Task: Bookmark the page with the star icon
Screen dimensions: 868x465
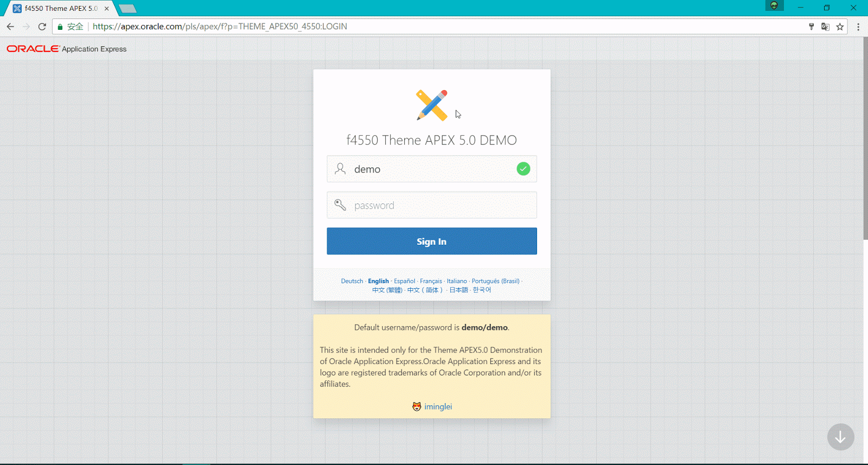Action: 840,27
